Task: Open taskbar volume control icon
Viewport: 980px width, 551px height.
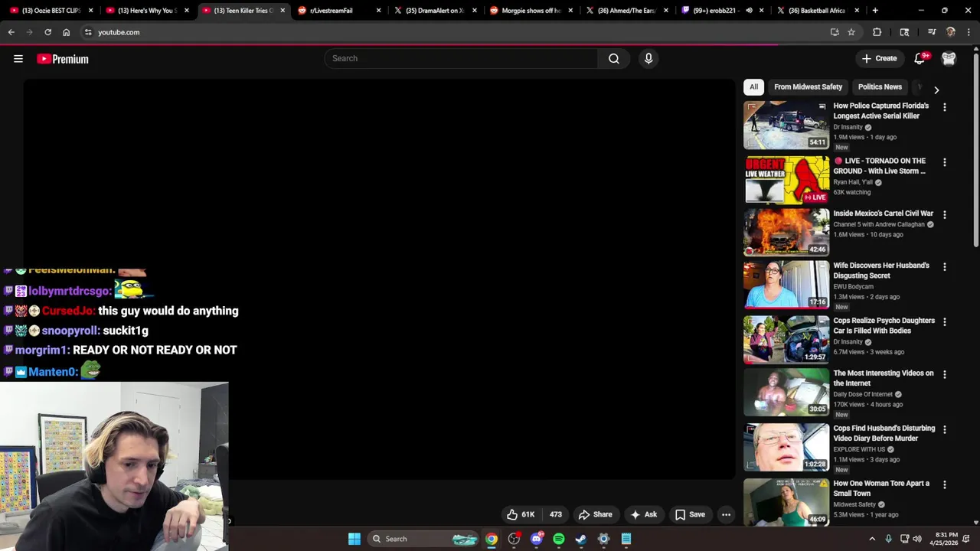Action: tap(917, 539)
